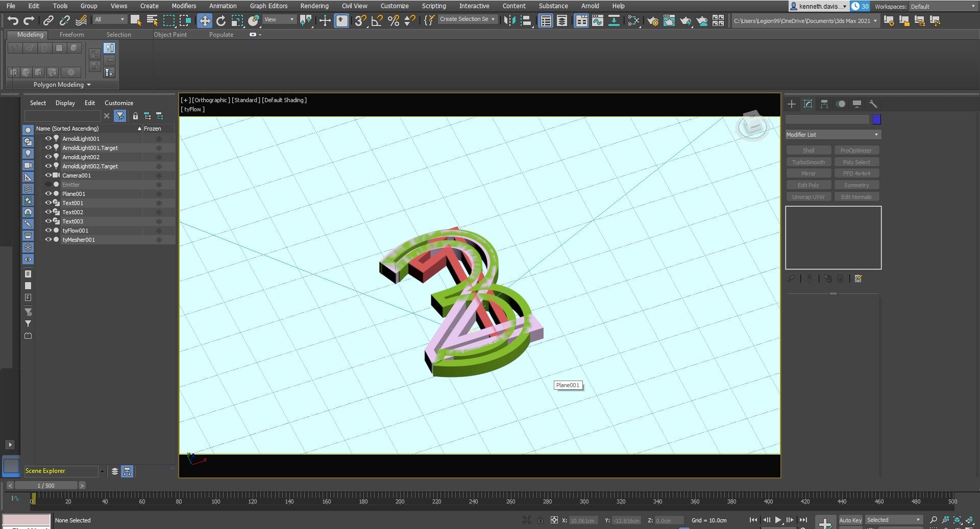980x529 pixels.
Task: Expand the Polygon Modeling panel
Action: (x=62, y=85)
